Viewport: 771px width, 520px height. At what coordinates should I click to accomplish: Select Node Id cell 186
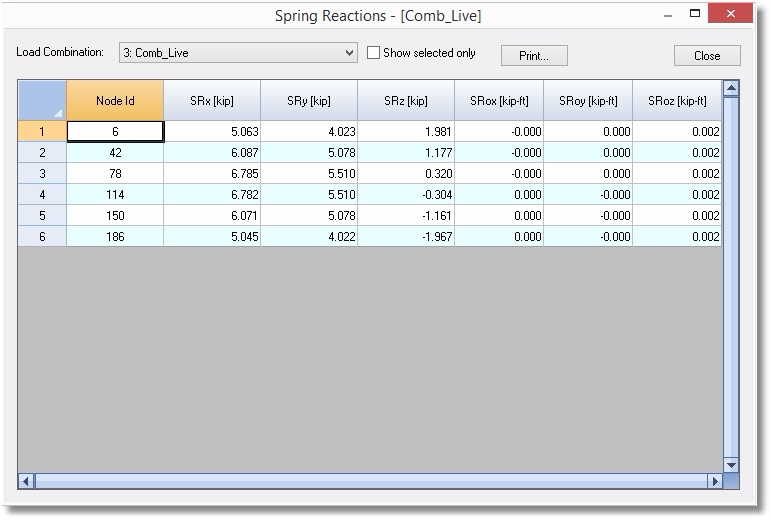tap(115, 236)
